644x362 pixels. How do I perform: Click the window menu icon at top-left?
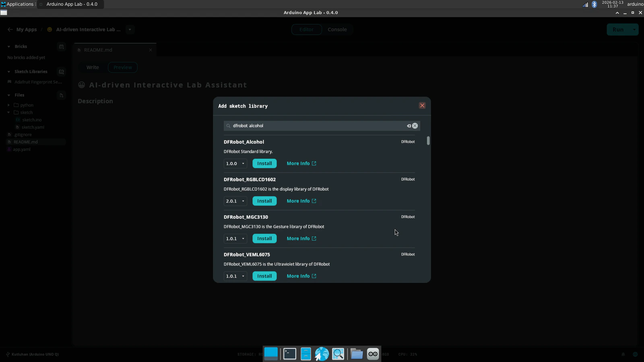tap(4, 12)
